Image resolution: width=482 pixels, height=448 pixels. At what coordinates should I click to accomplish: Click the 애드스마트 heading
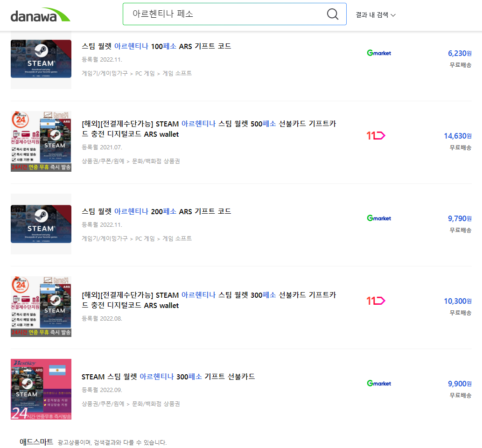(x=36, y=442)
